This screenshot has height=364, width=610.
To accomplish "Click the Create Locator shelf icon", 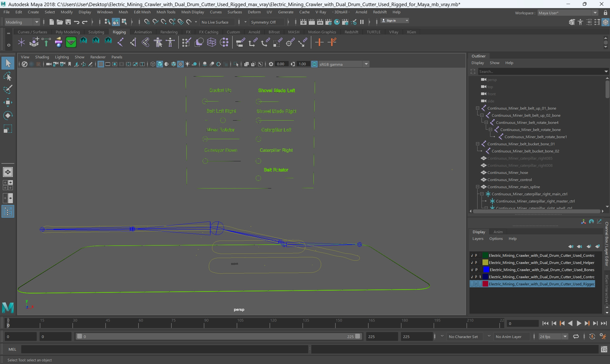I will (x=21, y=42).
